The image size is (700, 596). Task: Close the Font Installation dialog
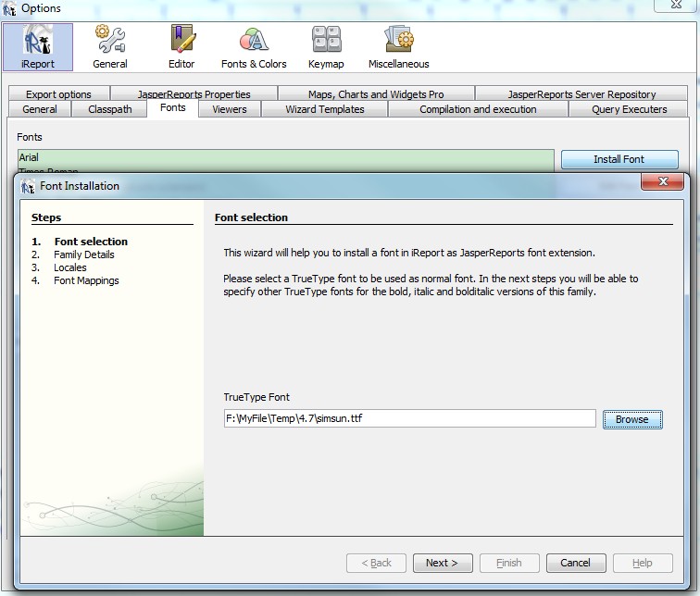tap(663, 181)
